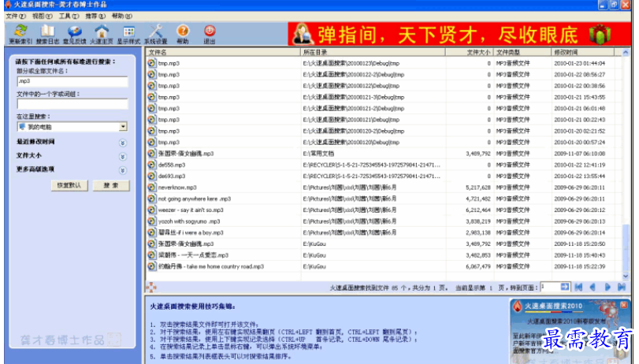This screenshot has height=364, width=639.
Task: Click the 恢复默认 button
Action: click(x=69, y=185)
